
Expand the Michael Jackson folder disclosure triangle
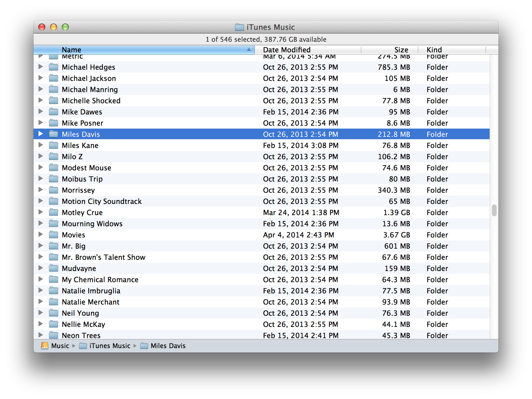[41, 78]
